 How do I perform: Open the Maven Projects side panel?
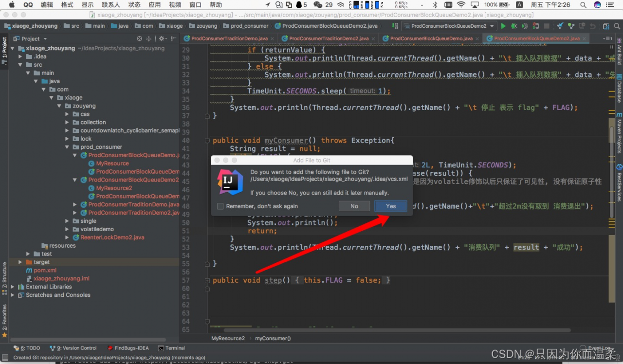pos(619,132)
